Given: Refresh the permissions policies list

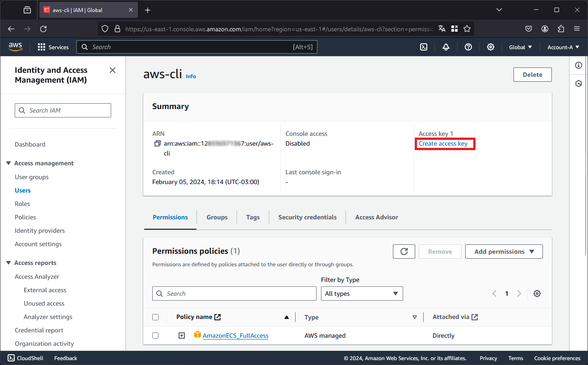Looking at the screenshot, I should (404, 252).
